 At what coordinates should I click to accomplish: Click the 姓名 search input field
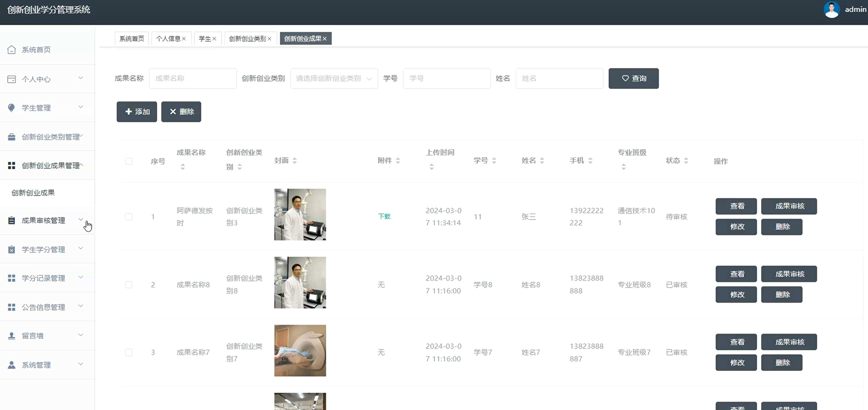[x=559, y=79]
